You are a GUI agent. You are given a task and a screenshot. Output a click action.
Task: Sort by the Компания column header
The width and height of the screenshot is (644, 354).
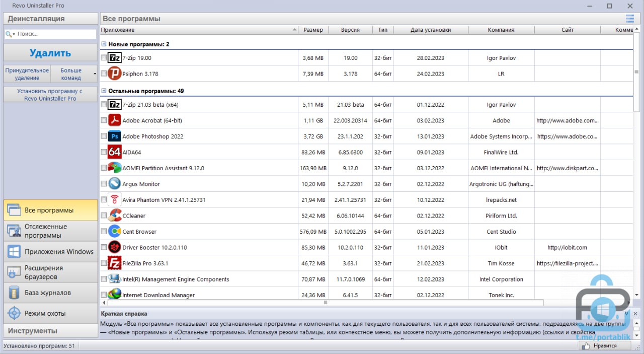(x=501, y=30)
